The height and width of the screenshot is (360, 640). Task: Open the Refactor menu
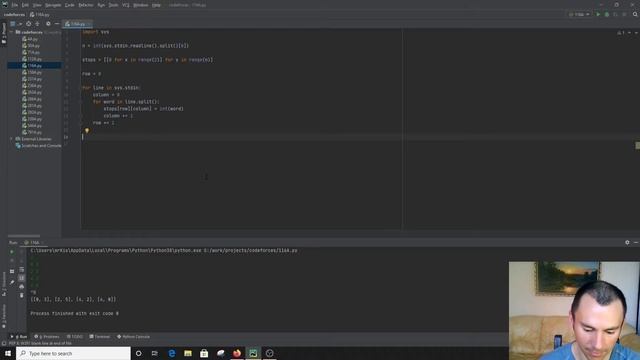pos(86,5)
